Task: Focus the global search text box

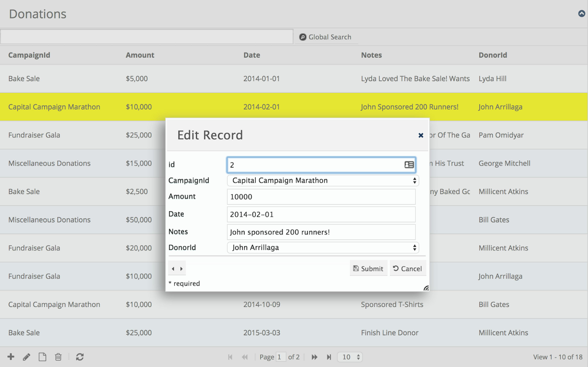Action: point(147,37)
